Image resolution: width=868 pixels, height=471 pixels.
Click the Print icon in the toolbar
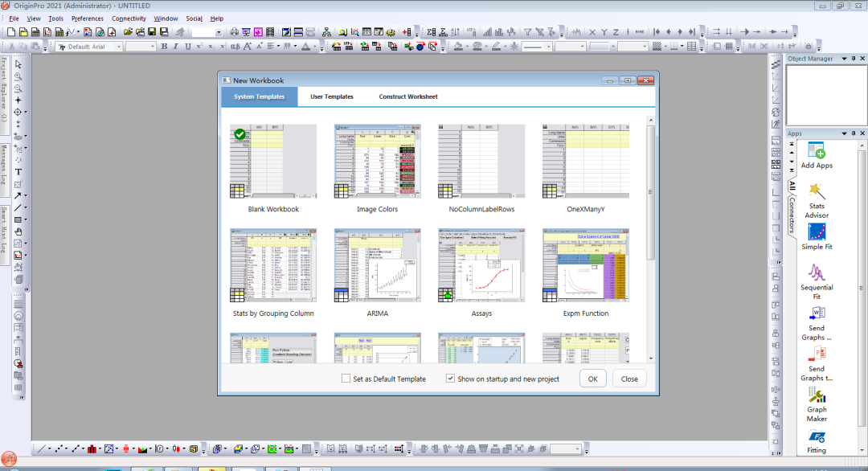tap(234, 32)
